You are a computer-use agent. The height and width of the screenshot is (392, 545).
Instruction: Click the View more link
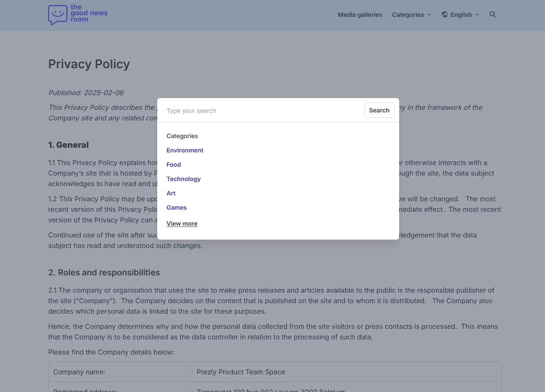pos(182,224)
